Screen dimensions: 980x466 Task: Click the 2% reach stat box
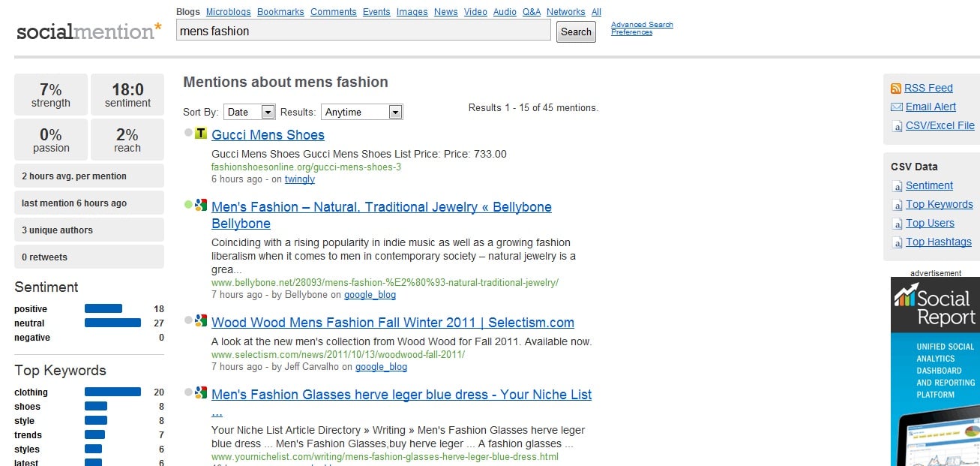[127, 140]
